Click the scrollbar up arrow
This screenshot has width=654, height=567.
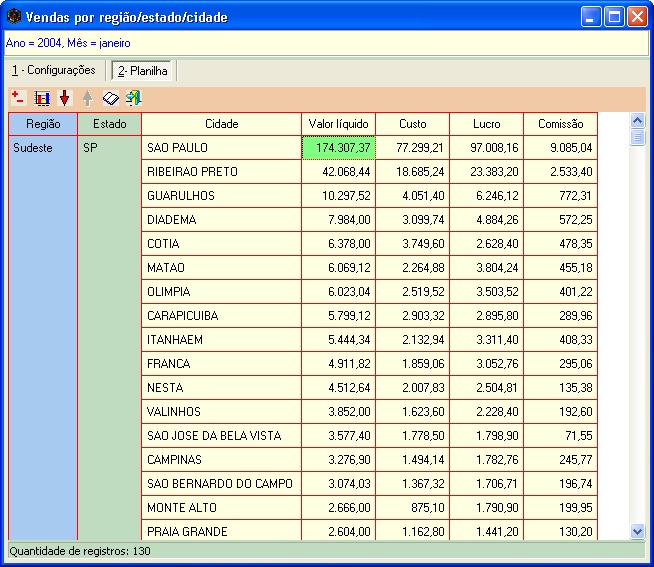(x=637, y=121)
